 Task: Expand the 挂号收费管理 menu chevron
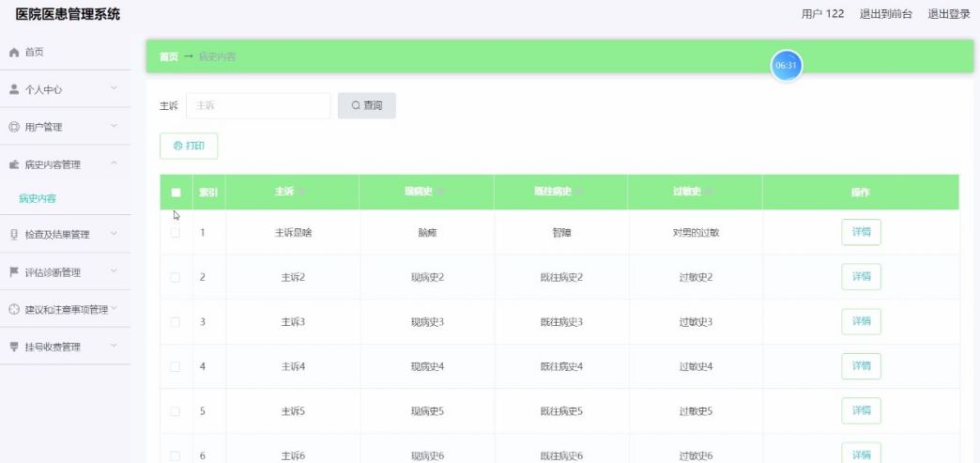pyautogui.click(x=114, y=346)
